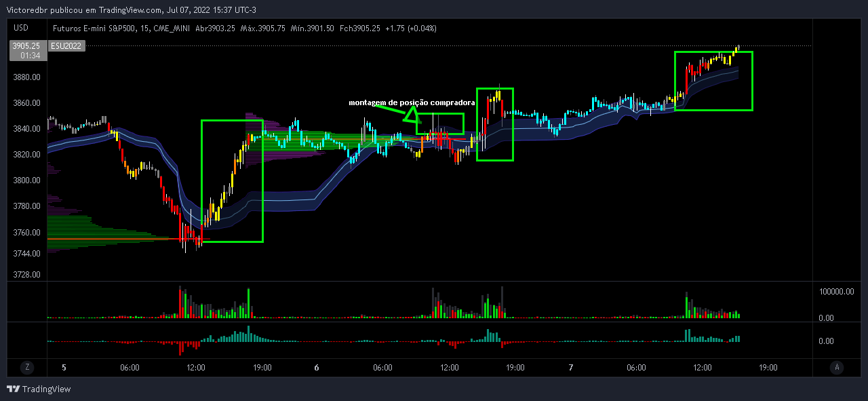Click the 3728.00 price axis label

pyautogui.click(x=26, y=275)
